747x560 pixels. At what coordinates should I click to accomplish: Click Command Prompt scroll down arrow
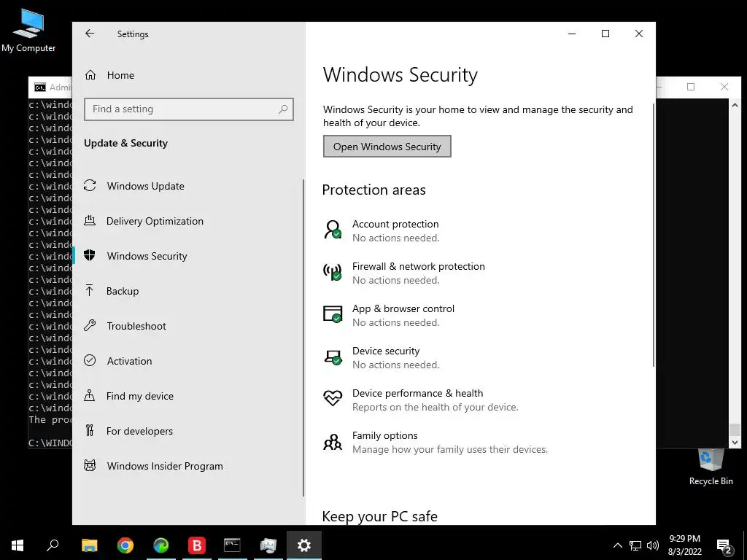coord(735,443)
